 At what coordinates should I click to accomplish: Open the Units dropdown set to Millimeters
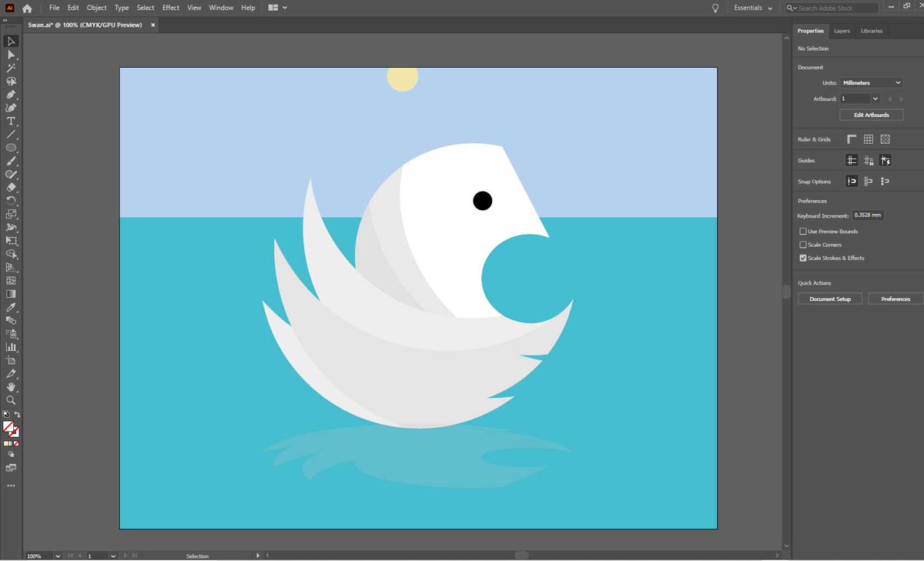click(871, 82)
